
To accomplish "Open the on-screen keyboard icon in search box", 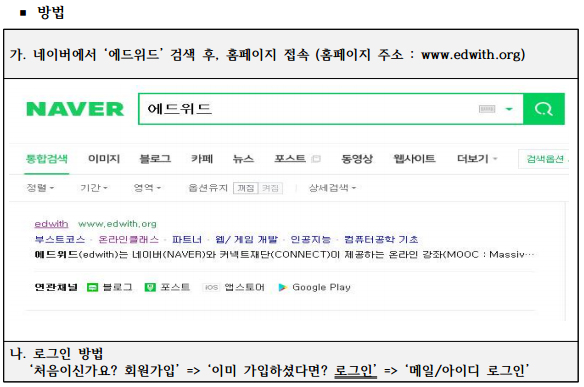I will [x=487, y=109].
